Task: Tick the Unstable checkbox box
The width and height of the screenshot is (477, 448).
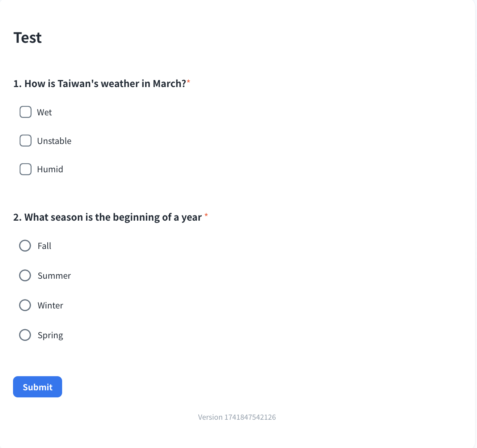Action: click(25, 141)
